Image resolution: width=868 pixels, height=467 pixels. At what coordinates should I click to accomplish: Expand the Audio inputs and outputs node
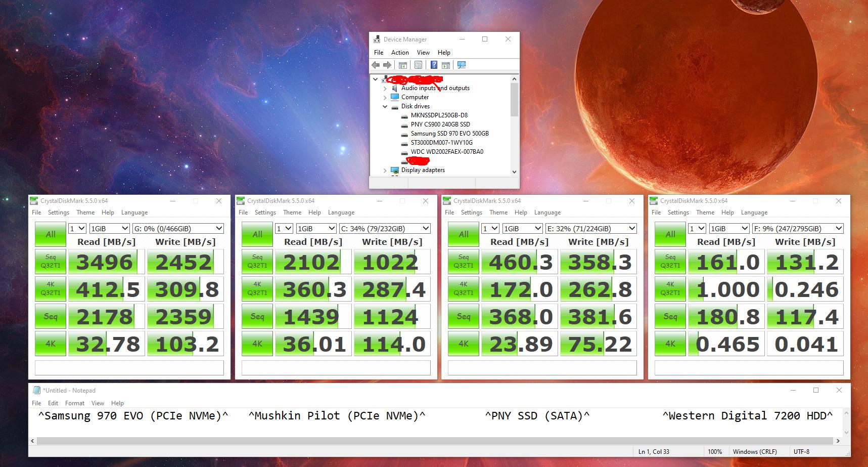point(385,88)
